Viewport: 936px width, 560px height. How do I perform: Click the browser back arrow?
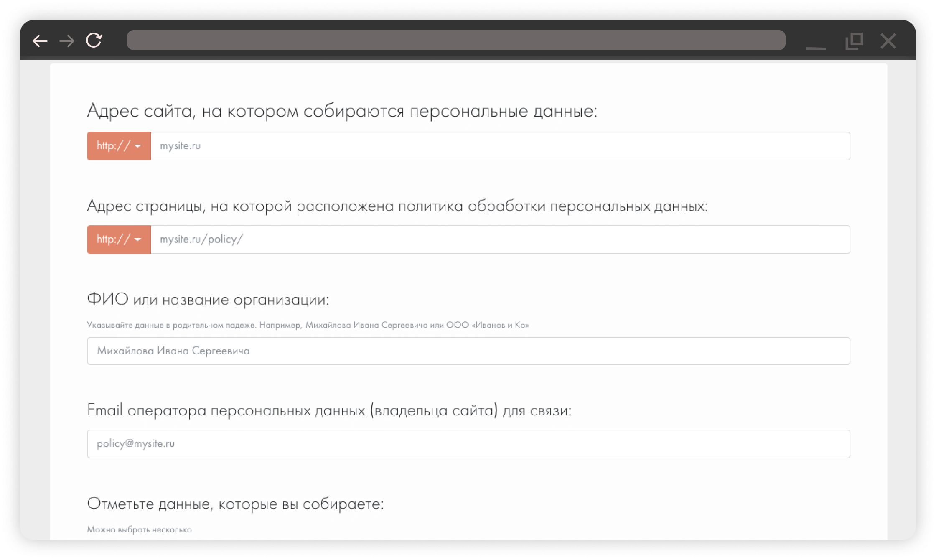[x=40, y=41]
